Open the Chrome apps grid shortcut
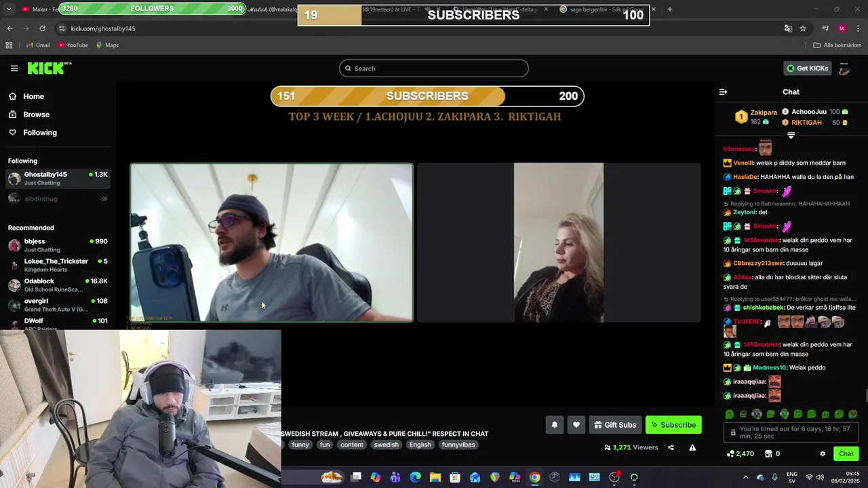Screen dimensions: 868x488 point(9,45)
